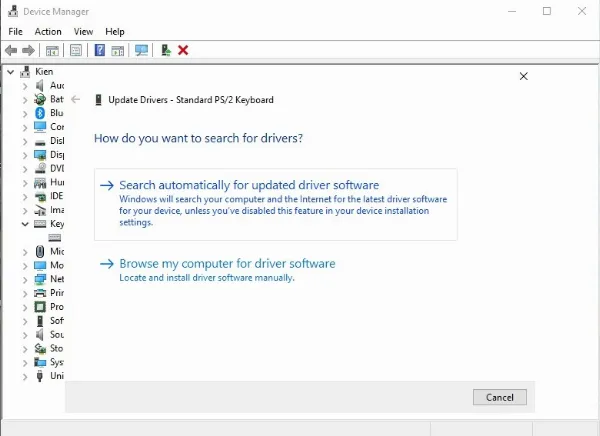Expand the Software devices category
Viewport: 600px width, 436px height.
pos(25,321)
